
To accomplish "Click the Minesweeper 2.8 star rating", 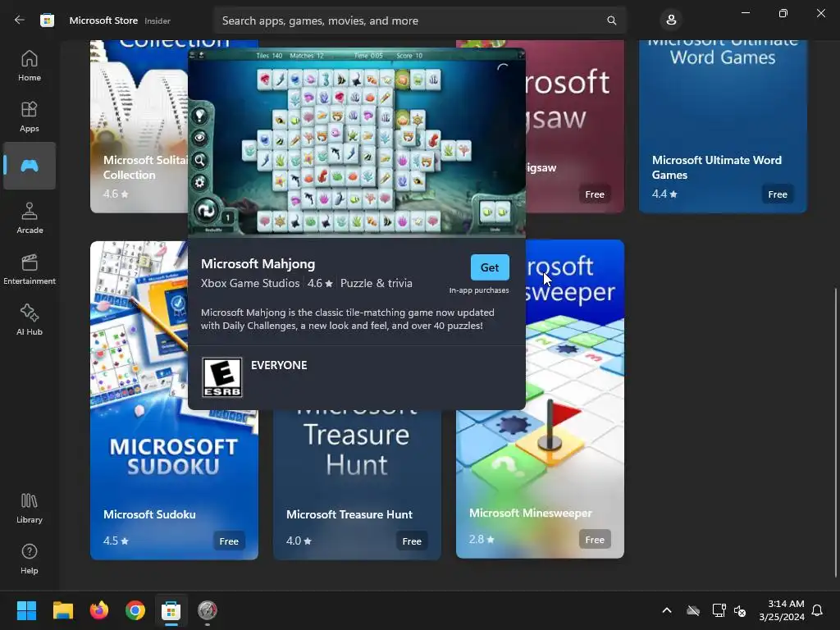I will [x=482, y=540].
